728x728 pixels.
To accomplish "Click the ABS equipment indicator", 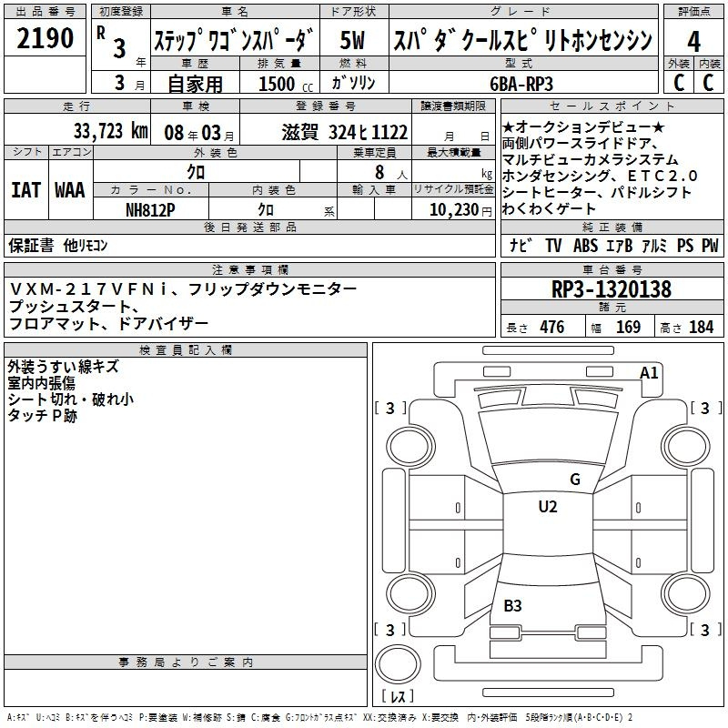I will tap(585, 245).
